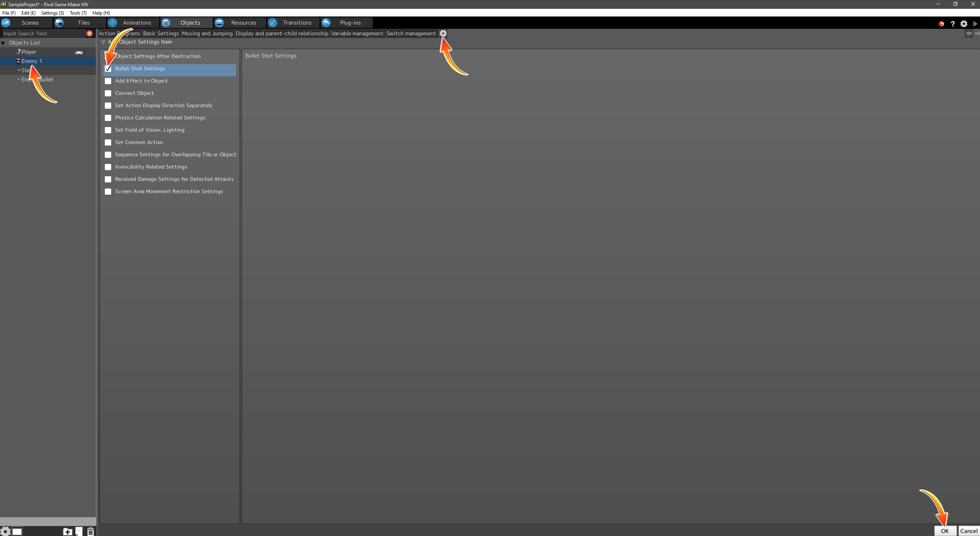Uncheck Bullet Shot Settings checkbox

[x=108, y=69]
